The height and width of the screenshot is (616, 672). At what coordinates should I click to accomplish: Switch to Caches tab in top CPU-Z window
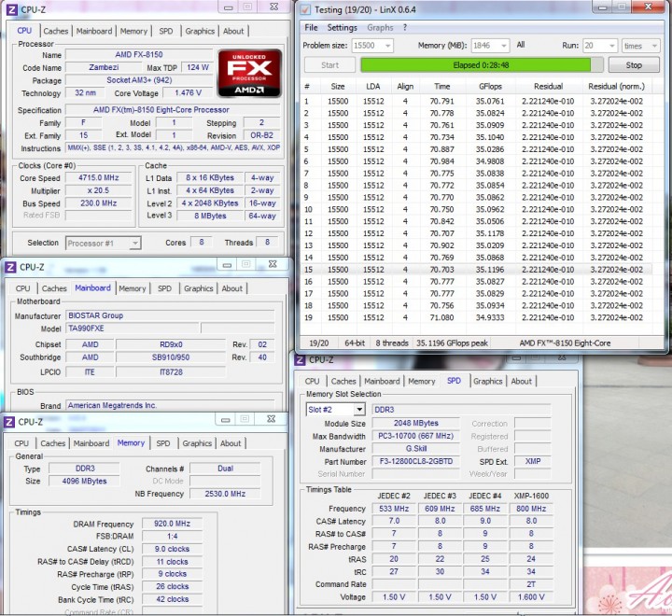pyautogui.click(x=56, y=31)
